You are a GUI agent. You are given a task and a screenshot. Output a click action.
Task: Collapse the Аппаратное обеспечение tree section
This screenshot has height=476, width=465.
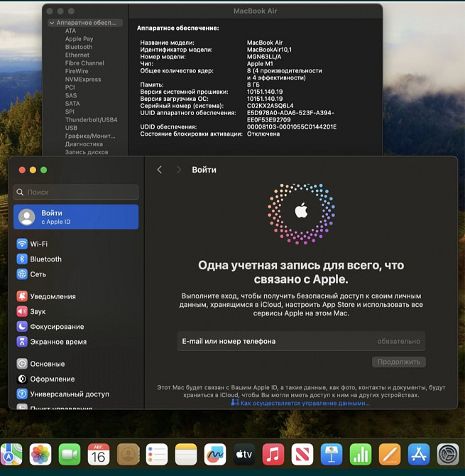click(52, 23)
